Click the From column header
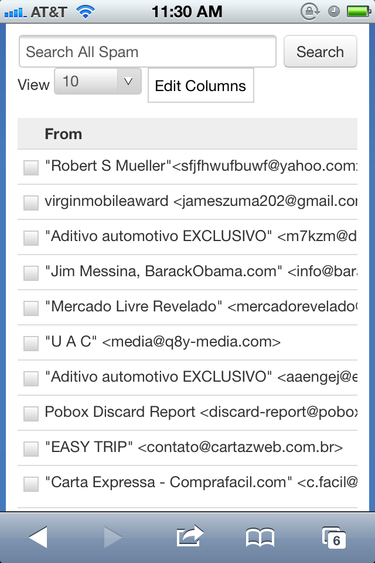375x563 pixels. [63, 134]
